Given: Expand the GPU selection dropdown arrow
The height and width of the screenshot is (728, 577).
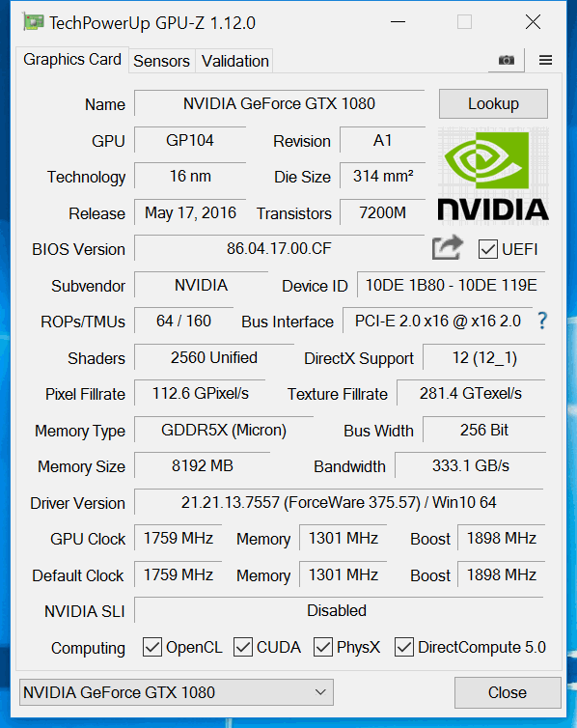Looking at the screenshot, I should pyautogui.click(x=320, y=692).
